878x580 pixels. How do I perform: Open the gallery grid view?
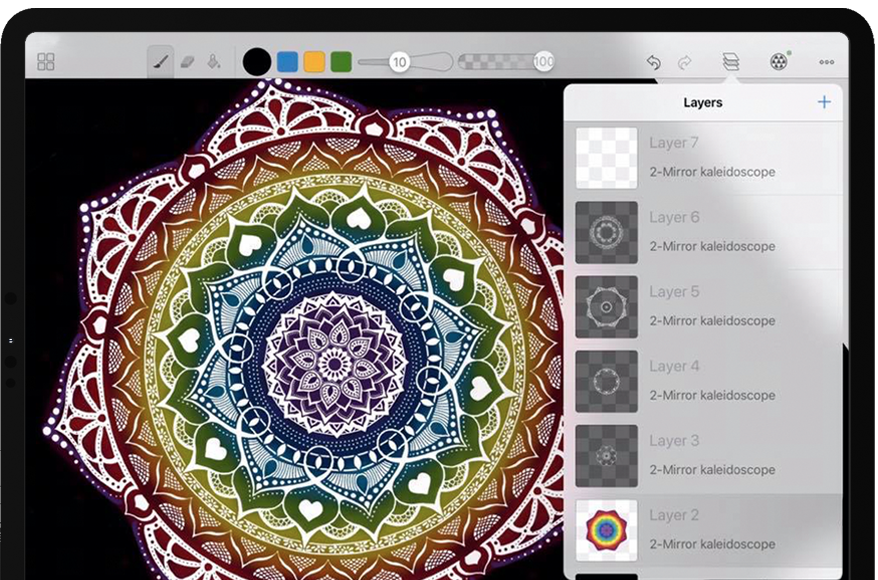tap(45, 62)
